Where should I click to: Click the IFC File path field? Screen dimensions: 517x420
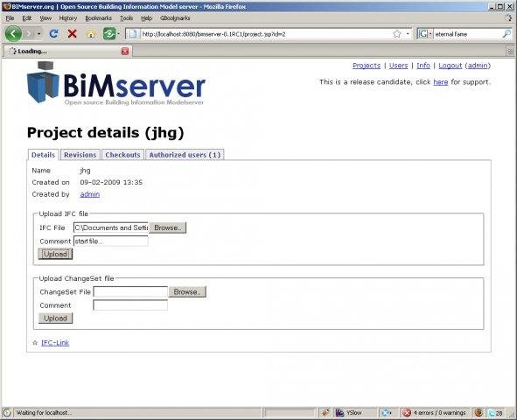tap(111, 227)
